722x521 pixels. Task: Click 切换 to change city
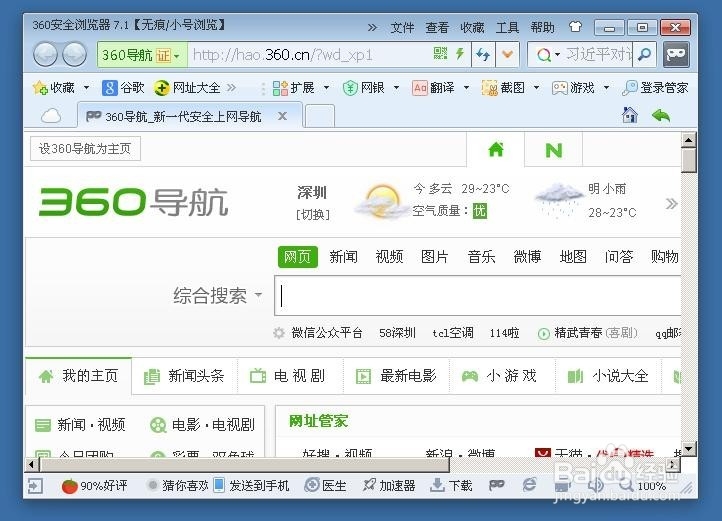pos(313,214)
